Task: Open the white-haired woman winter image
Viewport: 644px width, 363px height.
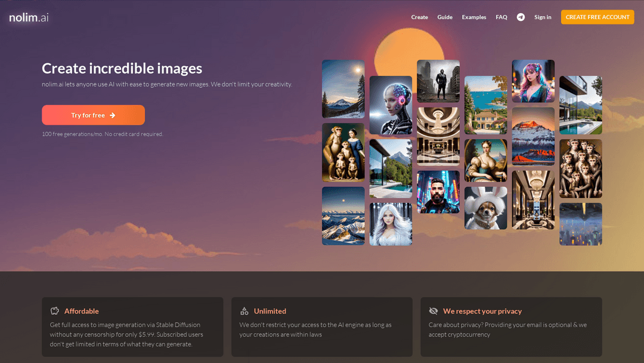Action: (391, 224)
